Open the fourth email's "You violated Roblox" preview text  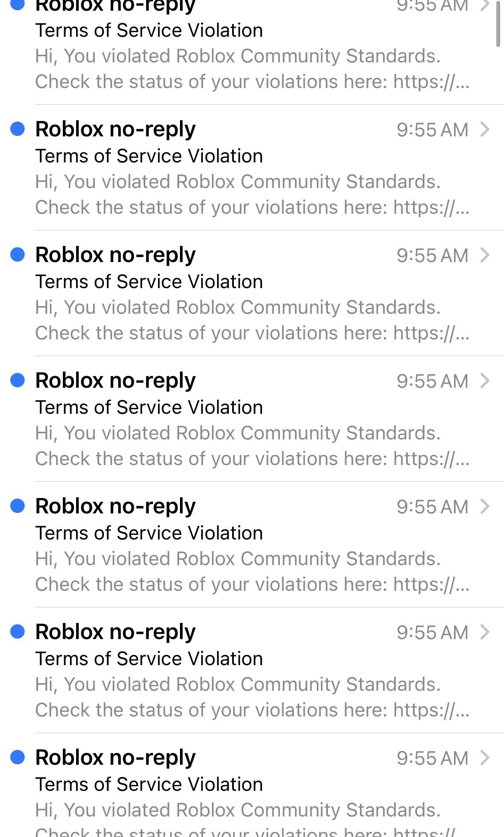238,433
